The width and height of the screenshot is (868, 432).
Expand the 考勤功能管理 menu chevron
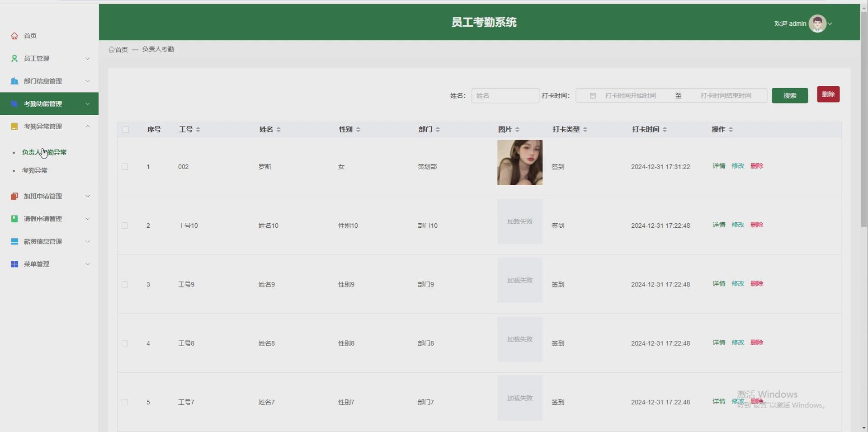point(88,103)
